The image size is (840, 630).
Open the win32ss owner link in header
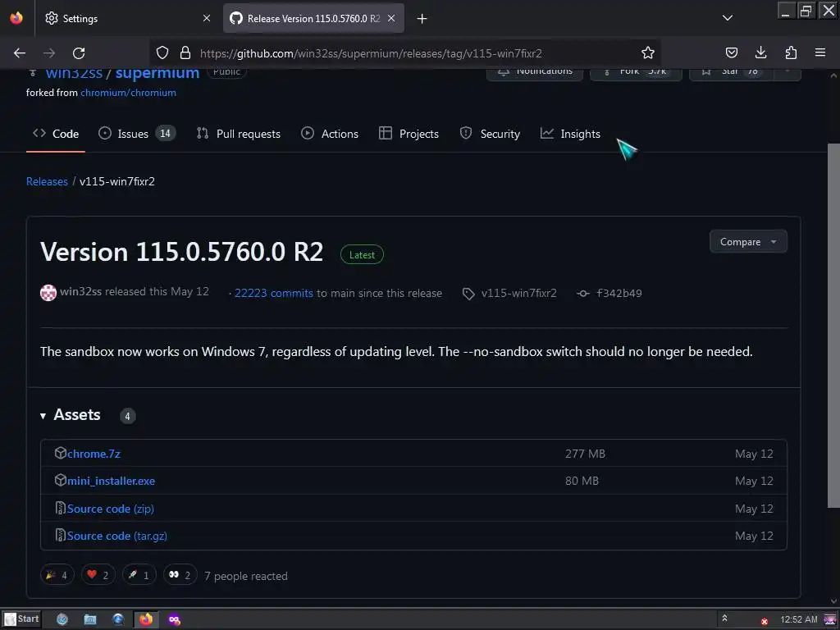pyautogui.click(x=74, y=73)
